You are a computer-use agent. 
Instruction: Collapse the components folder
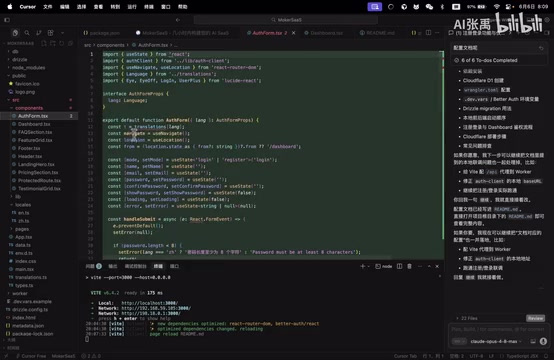pos(29,108)
